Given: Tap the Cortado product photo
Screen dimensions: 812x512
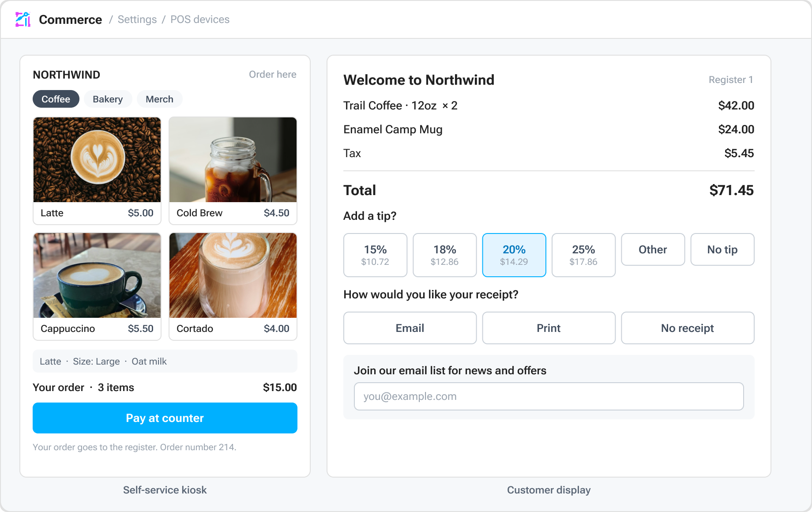Looking at the screenshot, I should [x=233, y=275].
